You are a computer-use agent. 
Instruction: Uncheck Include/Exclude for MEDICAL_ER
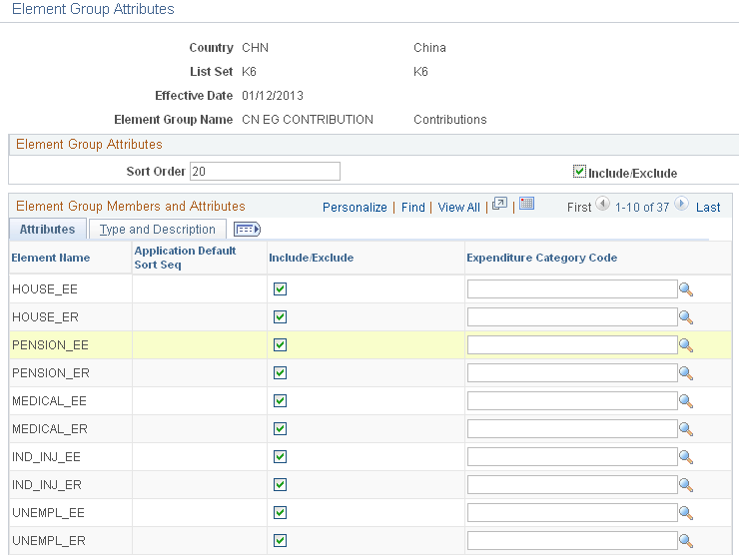pos(280,428)
